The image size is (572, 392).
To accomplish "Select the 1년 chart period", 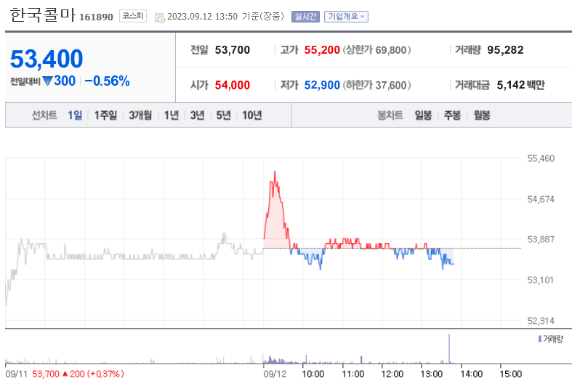I will [x=171, y=115].
